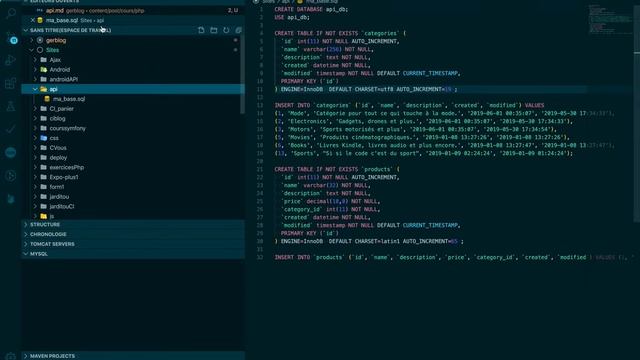Open the Run and Debug view

11,60
